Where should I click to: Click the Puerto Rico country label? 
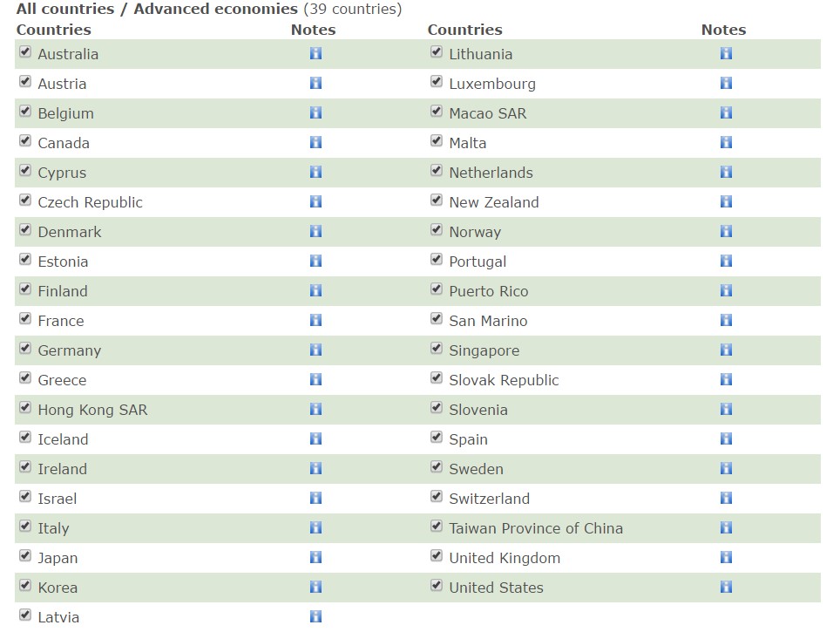[x=488, y=291]
